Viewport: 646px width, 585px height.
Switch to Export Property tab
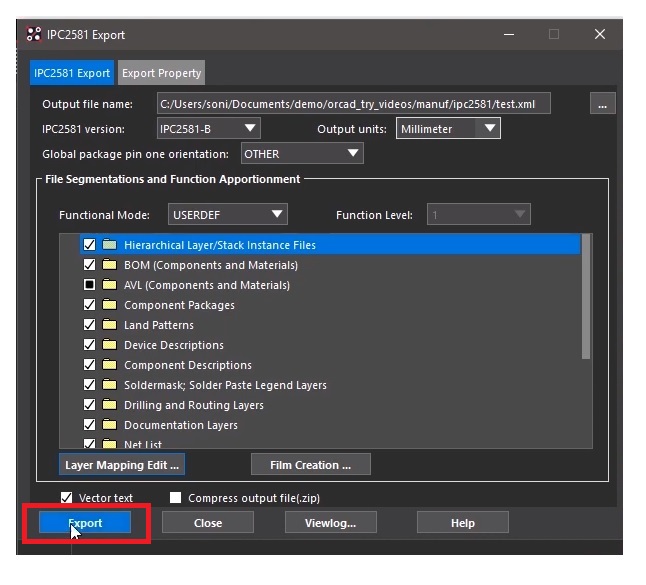click(x=161, y=73)
